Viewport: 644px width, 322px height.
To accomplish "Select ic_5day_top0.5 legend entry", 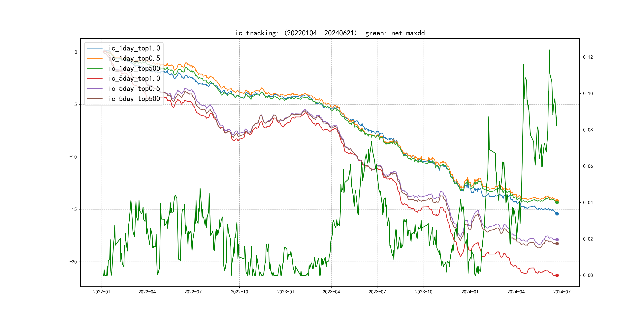I will [x=134, y=88].
